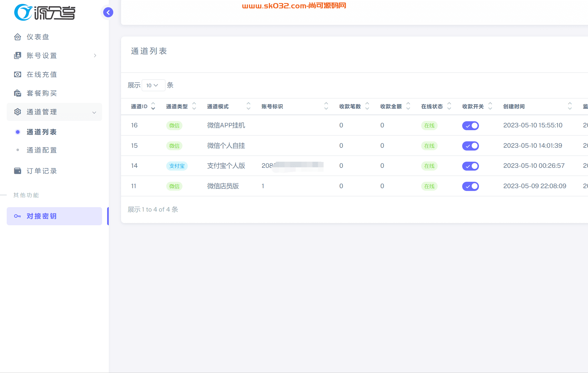Select 通道管理 menu item
588x373 pixels.
54,112
